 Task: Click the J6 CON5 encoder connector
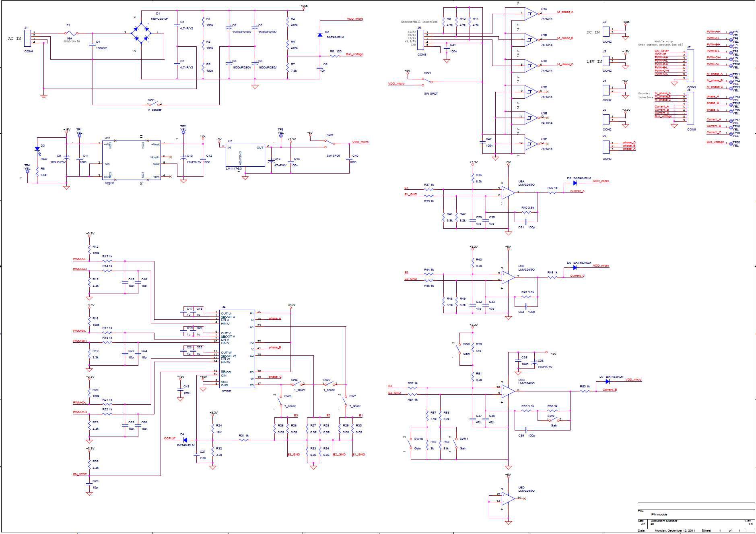tap(421, 39)
